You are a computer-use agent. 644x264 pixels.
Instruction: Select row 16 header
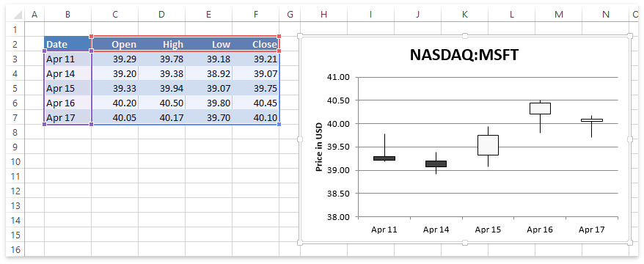(x=15, y=249)
